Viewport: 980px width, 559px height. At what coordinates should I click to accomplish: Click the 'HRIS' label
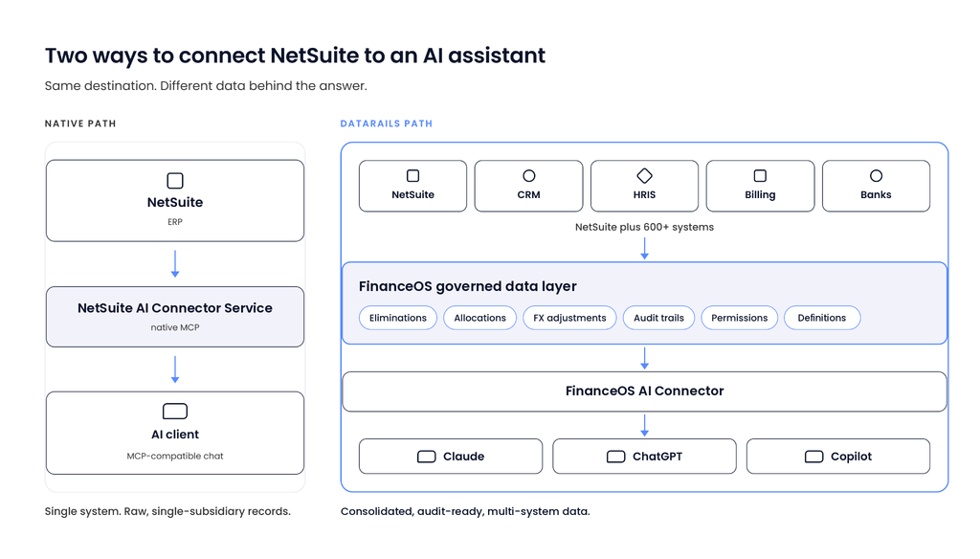click(x=644, y=194)
